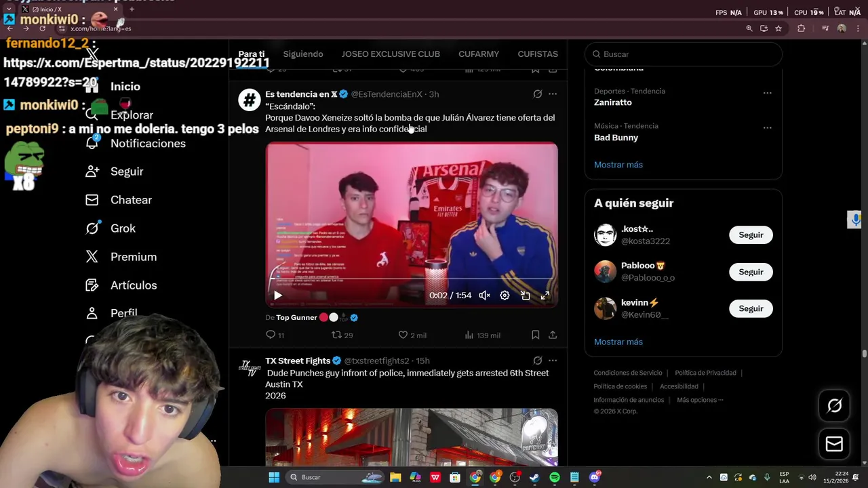Bookmark the Es tendencia en X post

click(x=535, y=335)
